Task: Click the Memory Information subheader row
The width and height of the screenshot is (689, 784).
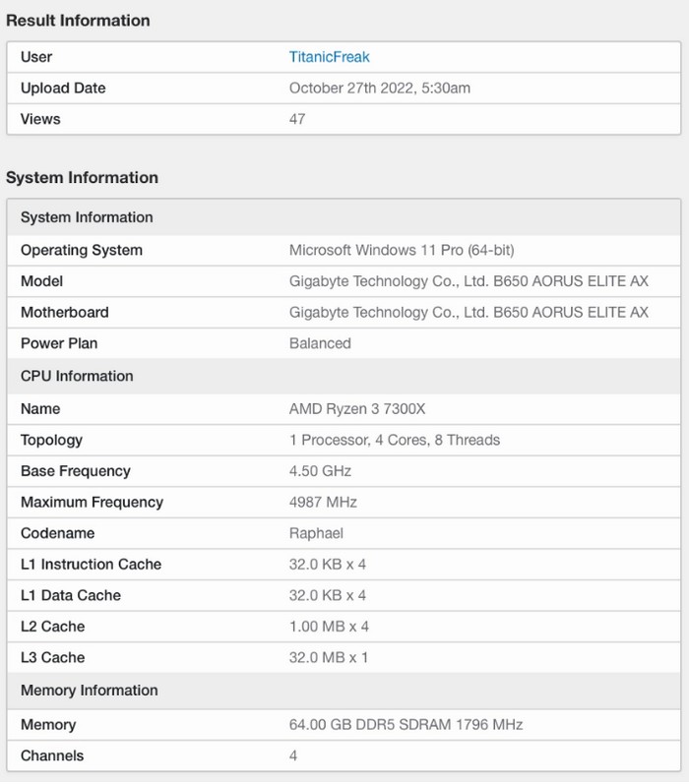Action: pos(89,691)
